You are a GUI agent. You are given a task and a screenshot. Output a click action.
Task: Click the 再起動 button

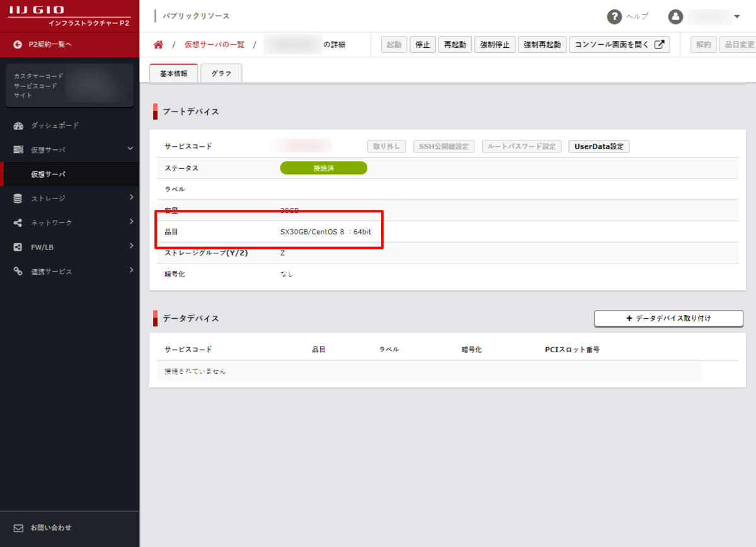point(455,45)
